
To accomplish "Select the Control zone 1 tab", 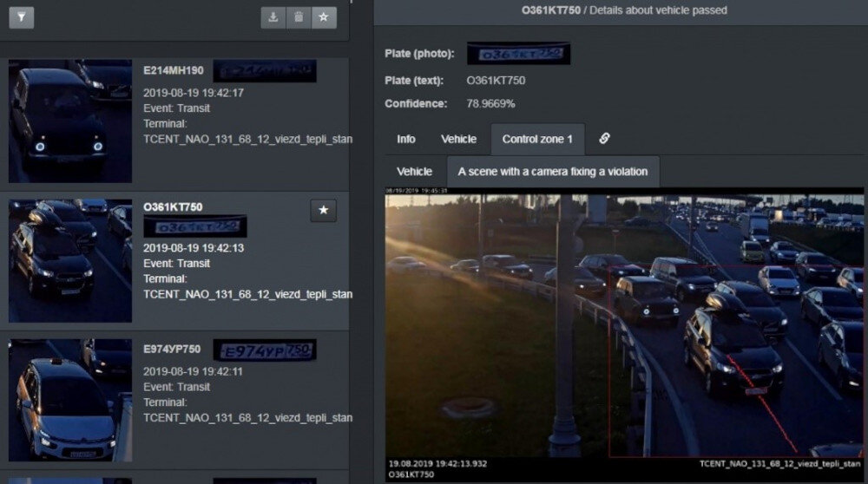I will click(x=537, y=140).
